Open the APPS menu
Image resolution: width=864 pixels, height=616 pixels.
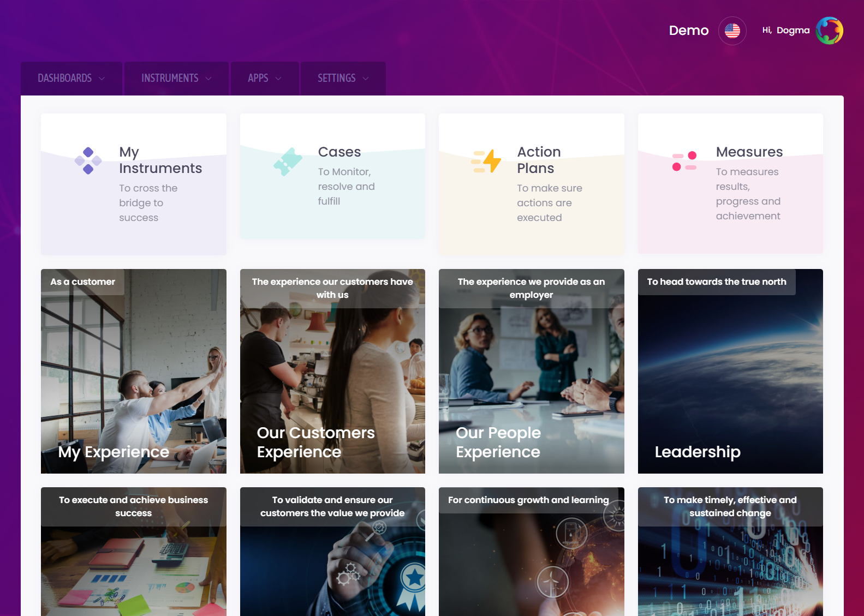[x=265, y=79]
